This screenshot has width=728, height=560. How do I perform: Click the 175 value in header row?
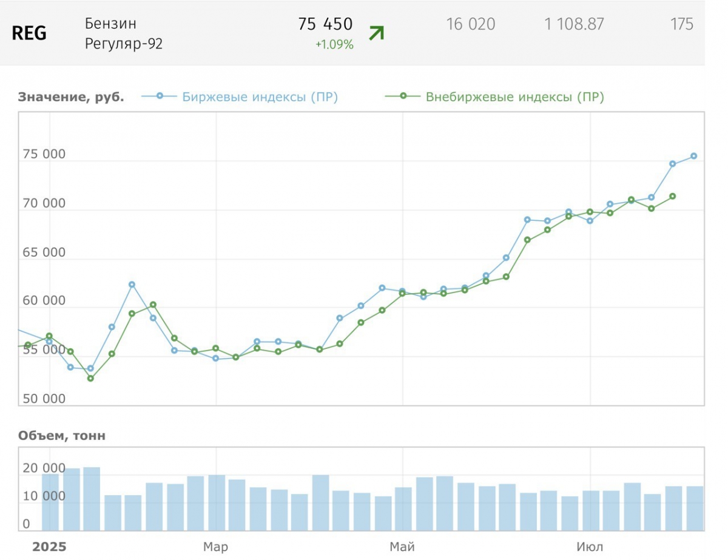coord(682,24)
